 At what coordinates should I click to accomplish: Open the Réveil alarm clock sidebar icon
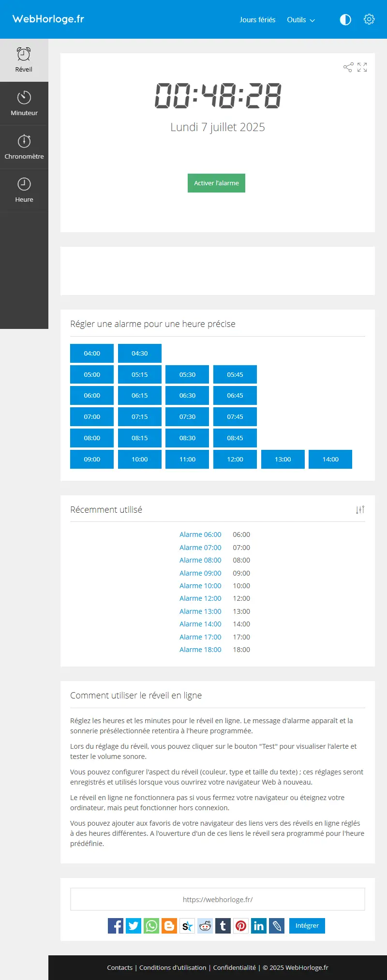pyautogui.click(x=24, y=60)
